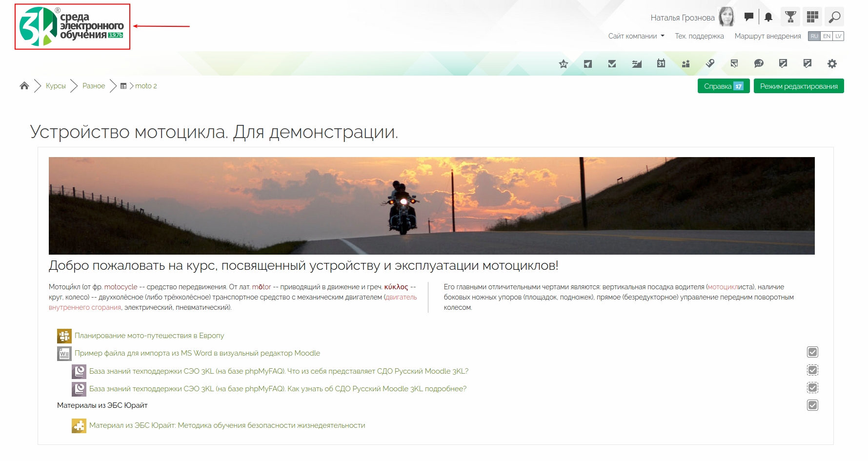Go to Курсы breadcrumb
868x461 pixels.
[56, 86]
